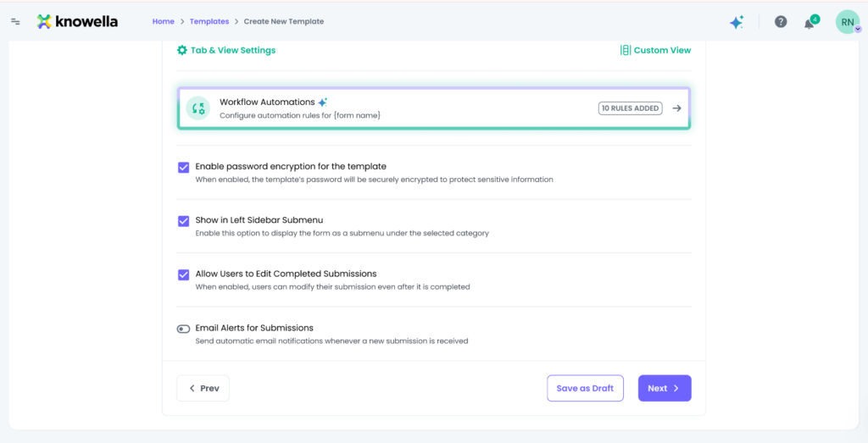Viewport: 868px width, 443px height.
Task: Click the Next button
Action: 665,388
